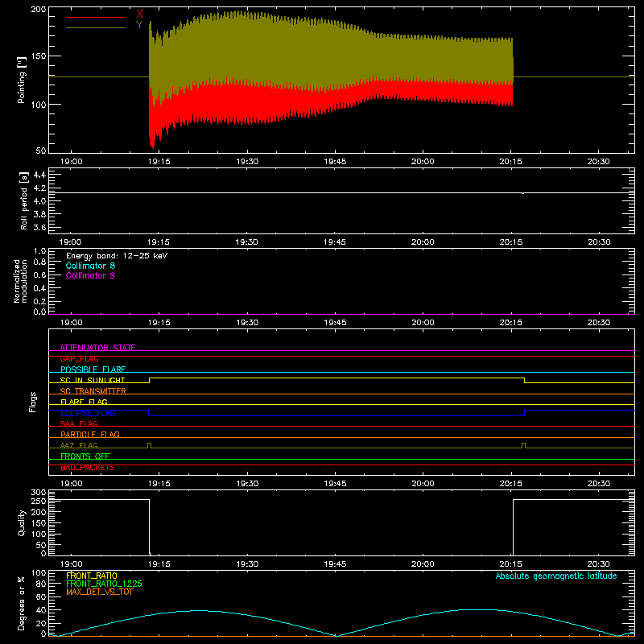Select the Y legend label
Viewport: 644px width, 644px height.
139,25
